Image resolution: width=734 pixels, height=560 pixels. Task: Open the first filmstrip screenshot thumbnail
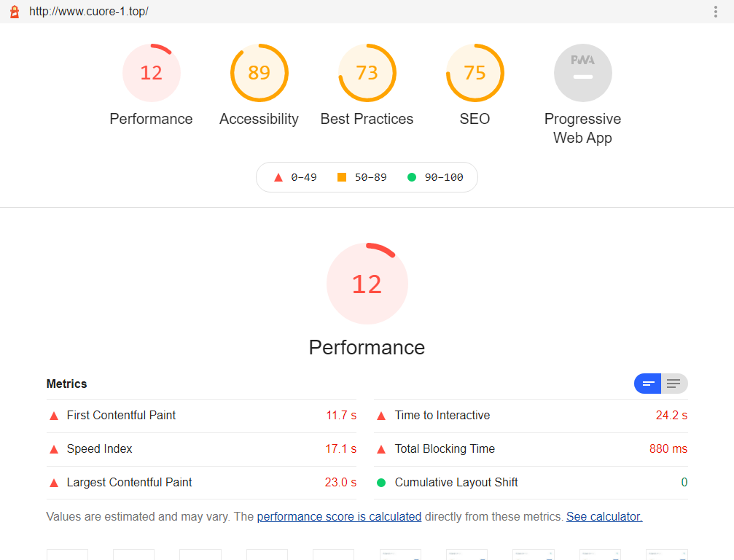pos(67,554)
